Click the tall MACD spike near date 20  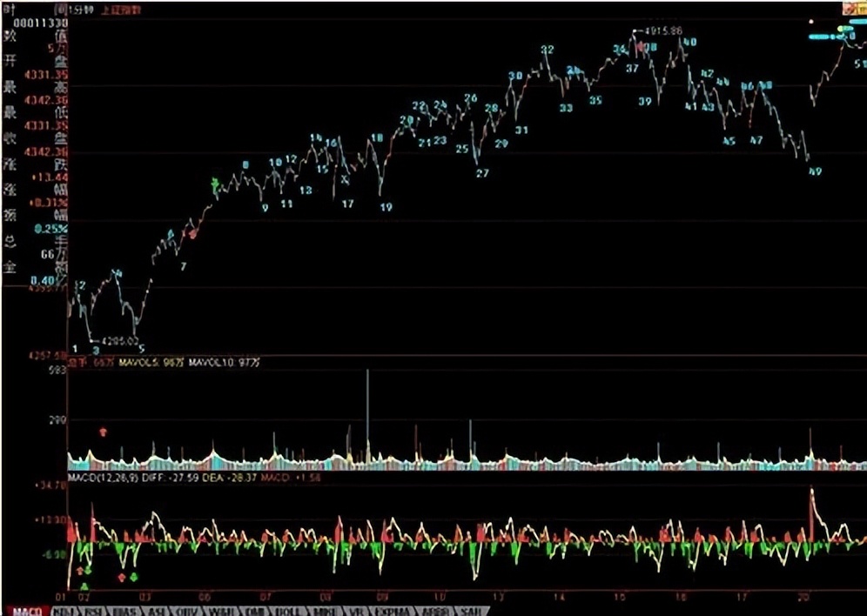tap(811, 514)
